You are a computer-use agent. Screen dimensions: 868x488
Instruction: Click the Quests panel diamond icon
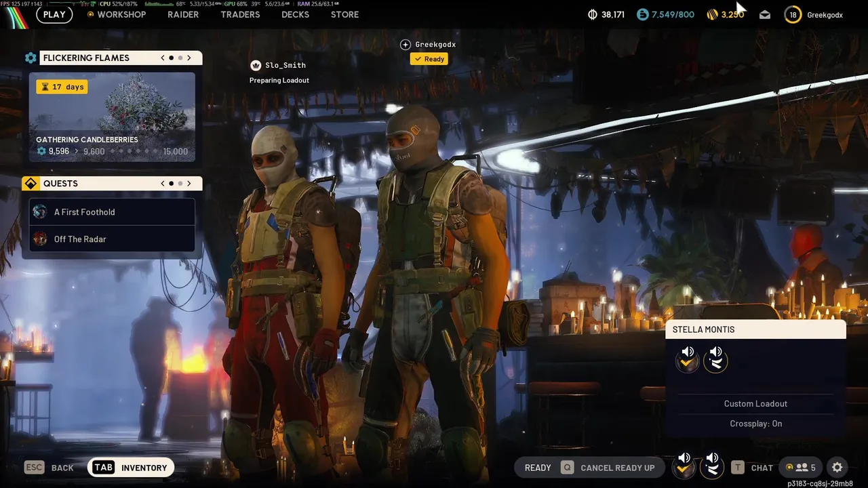coord(31,184)
